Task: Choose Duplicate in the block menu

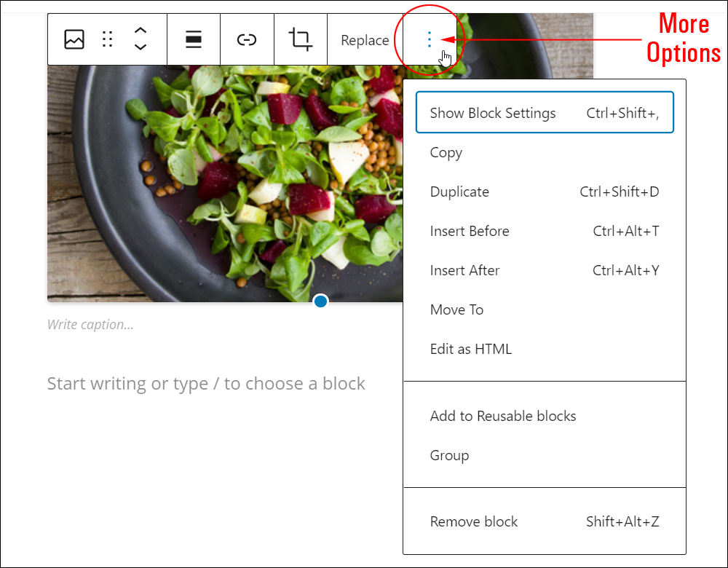Action: tap(545, 192)
